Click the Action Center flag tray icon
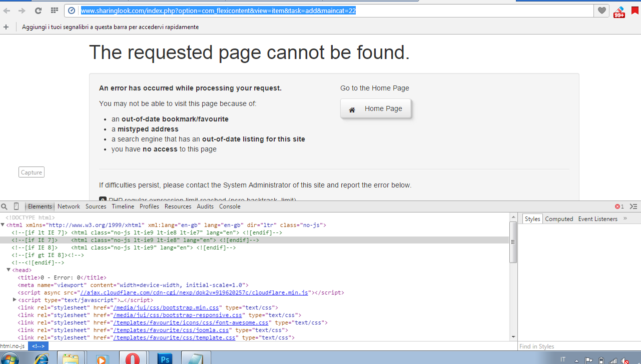 pyautogui.click(x=589, y=360)
